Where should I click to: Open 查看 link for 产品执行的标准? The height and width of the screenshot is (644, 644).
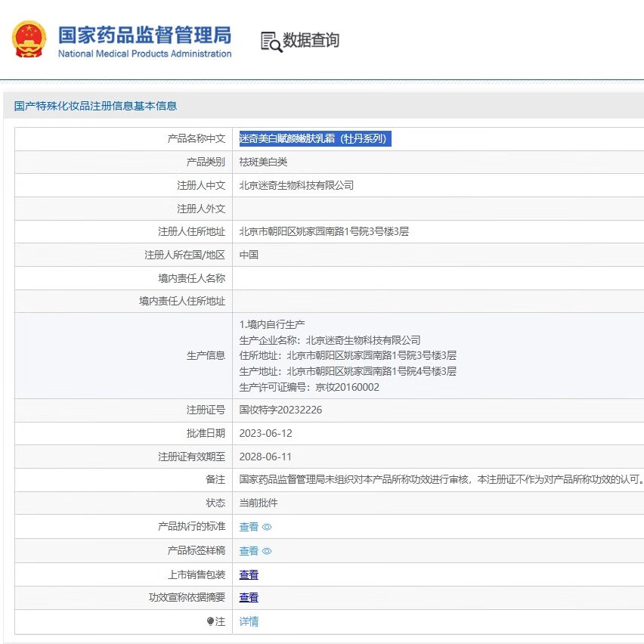(x=249, y=527)
